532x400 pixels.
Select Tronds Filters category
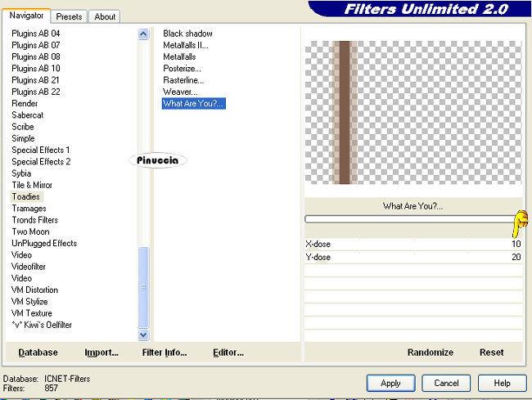coord(35,220)
